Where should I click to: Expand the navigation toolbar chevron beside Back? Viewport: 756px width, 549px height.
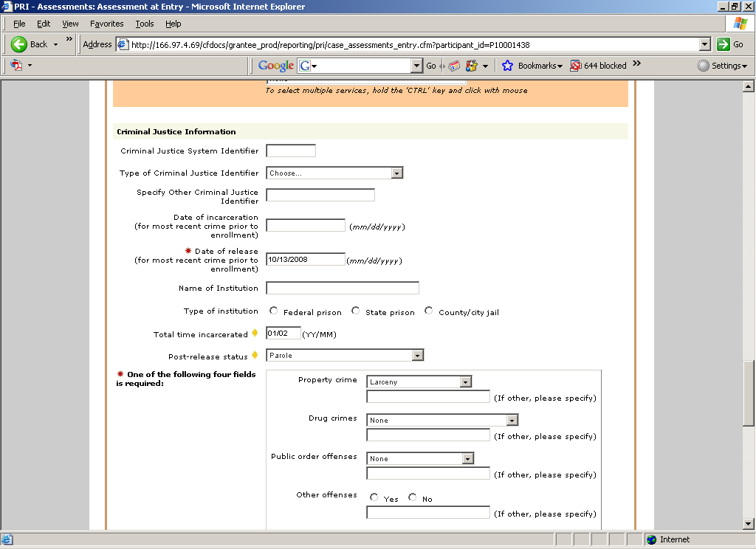[69, 38]
